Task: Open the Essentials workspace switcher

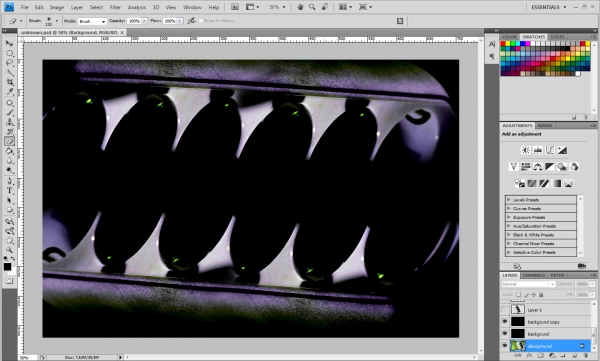Action: pyautogui.click(x=548, y=7)
